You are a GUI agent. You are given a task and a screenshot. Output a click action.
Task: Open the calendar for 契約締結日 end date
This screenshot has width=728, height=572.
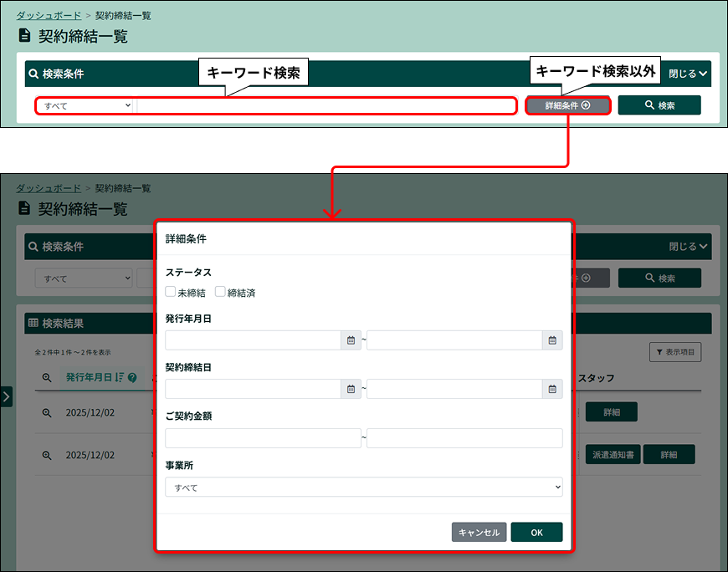pos(552,389)
